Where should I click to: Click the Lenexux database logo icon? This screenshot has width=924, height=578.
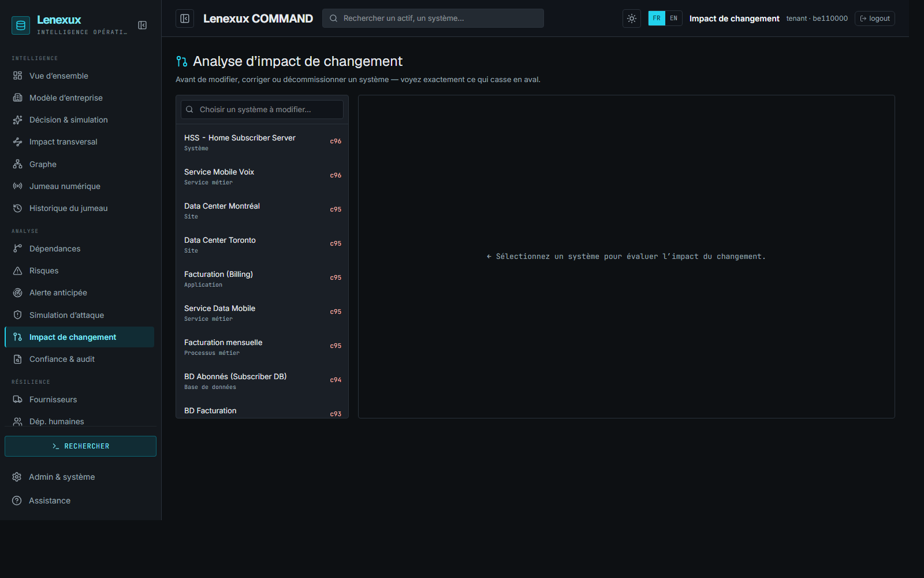click(x=21, y=25)
